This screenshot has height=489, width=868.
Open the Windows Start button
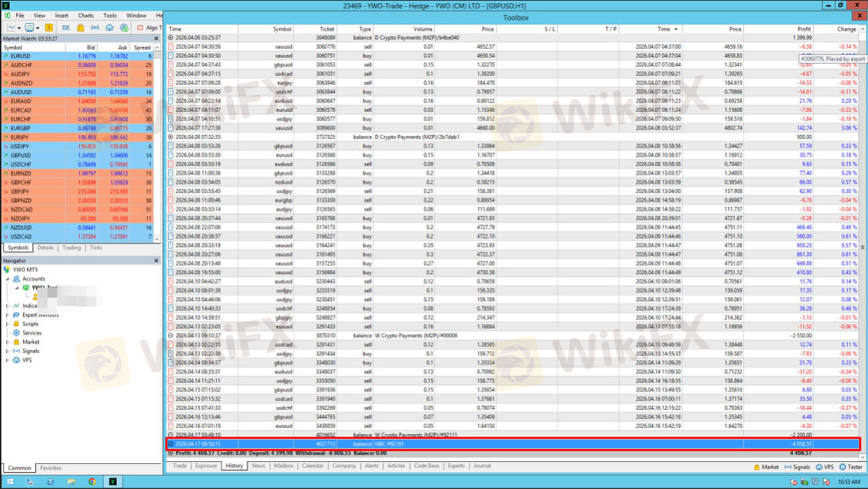[x=9, y=482]
